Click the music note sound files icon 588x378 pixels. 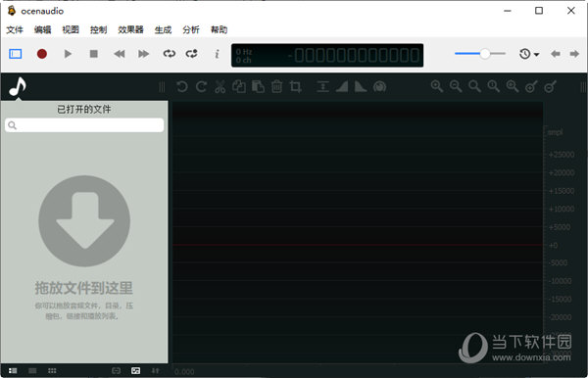pyautogui.click(x=18, y=86)
